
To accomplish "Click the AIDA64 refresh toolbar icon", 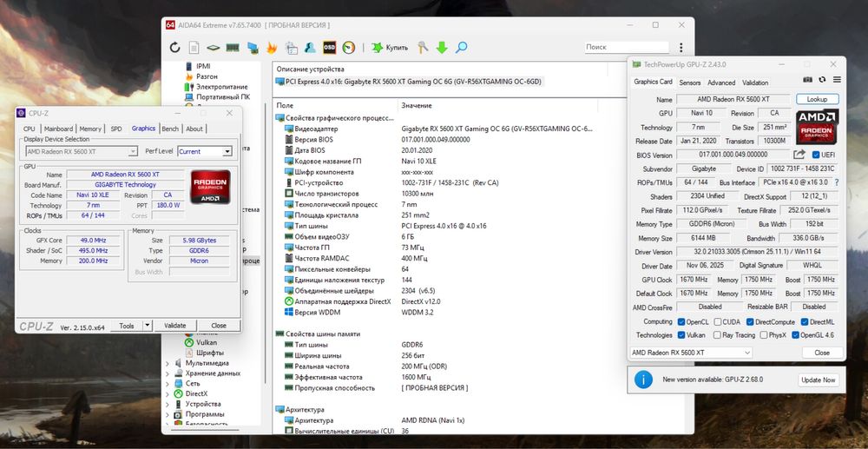I will pyautogui.click(x=175, y=48).
